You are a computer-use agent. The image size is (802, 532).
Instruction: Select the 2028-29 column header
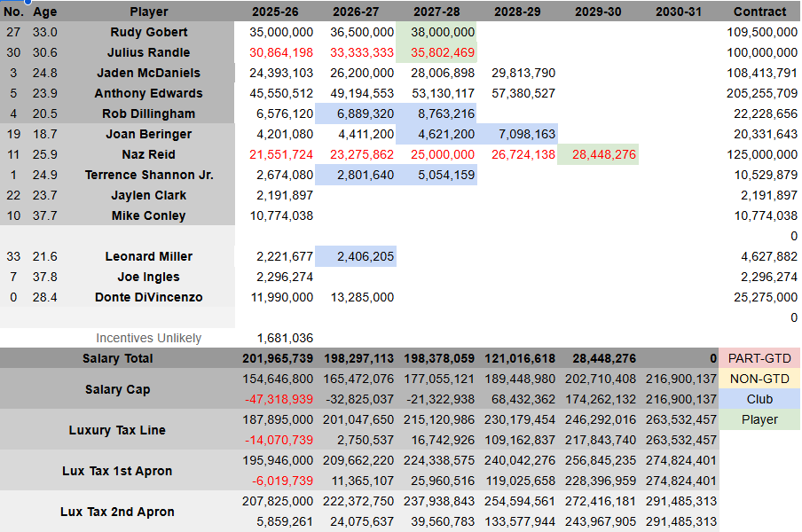pos(517,12)
